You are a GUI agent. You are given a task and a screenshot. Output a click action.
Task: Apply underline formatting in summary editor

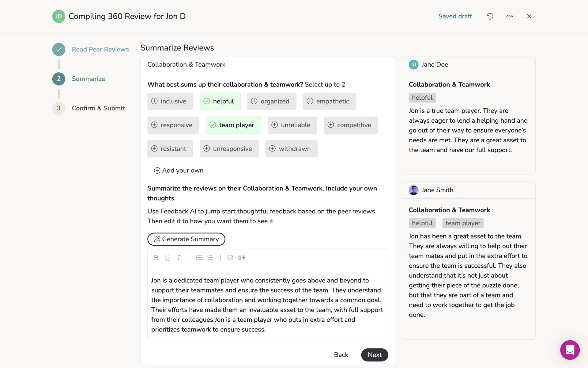click(167, 258)
